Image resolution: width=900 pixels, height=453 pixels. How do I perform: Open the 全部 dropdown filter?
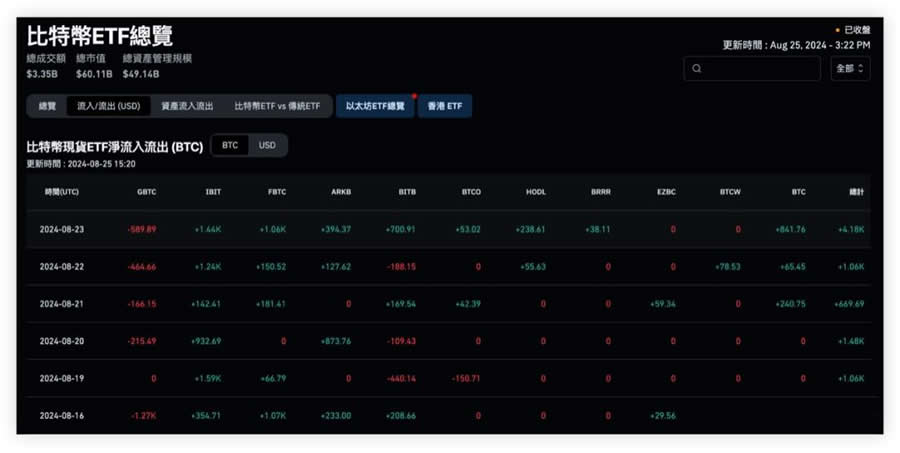[849, 69]
